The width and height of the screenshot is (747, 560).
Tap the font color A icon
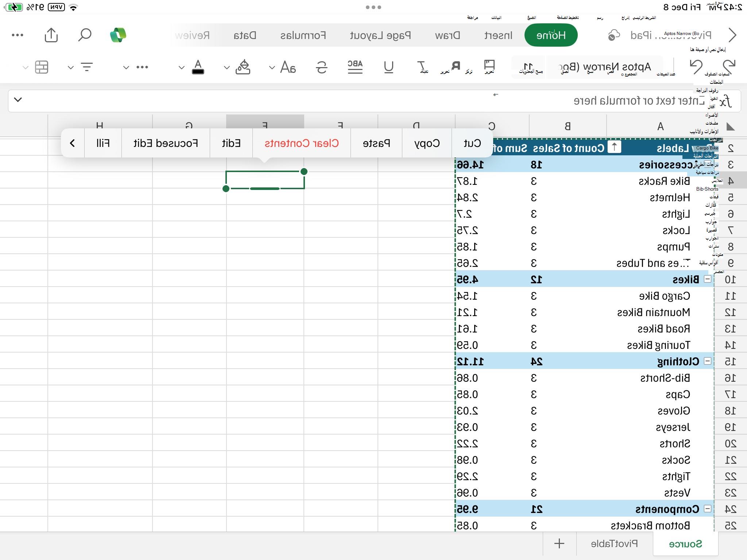198,67
